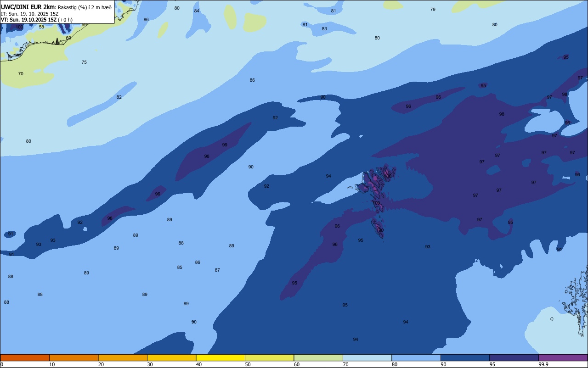Select the '83' humidity value on the map
Screen dimensions: 588x368
pos(324,29)
